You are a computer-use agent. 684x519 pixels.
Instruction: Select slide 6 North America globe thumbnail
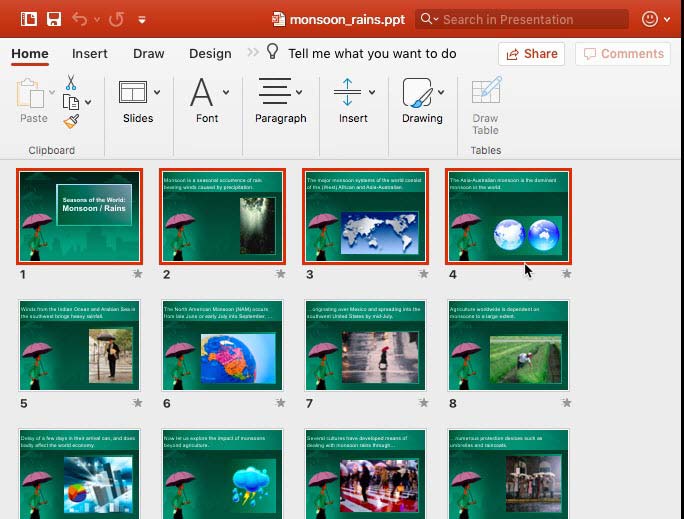[x=222, y=345]
